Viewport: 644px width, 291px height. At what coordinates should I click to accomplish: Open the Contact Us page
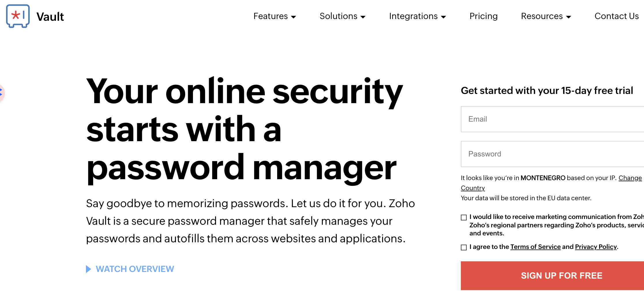click(x=616, y=16)
